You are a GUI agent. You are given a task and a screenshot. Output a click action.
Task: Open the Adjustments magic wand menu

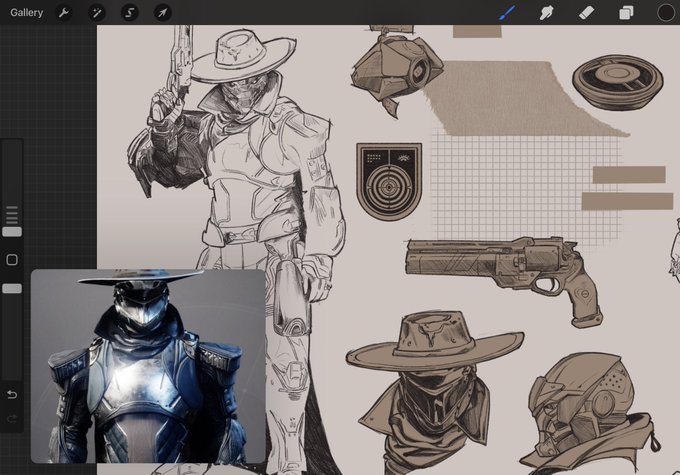97,13
